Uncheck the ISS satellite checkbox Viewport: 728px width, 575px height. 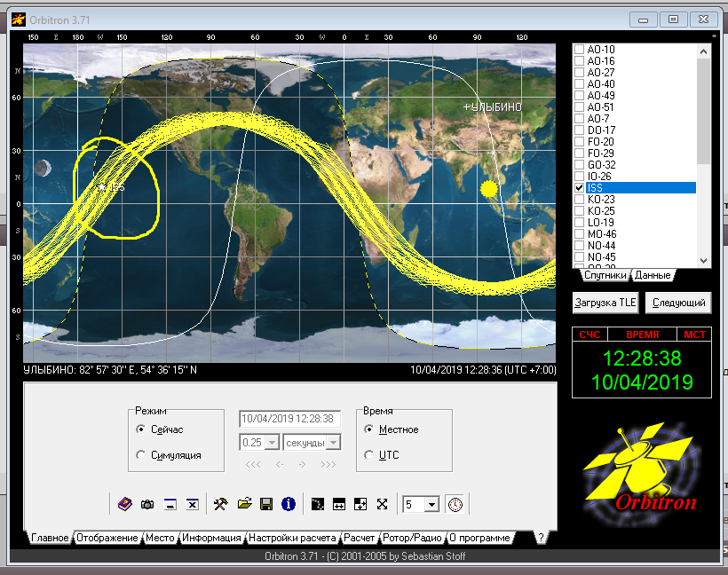(x=580, y=188)
